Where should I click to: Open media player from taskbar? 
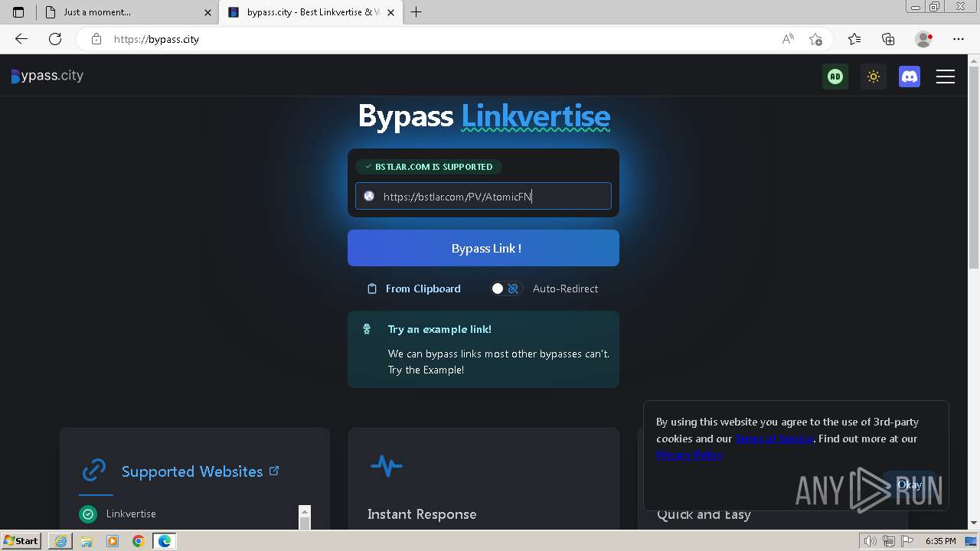pyautogui.click(x=113, y=540)
